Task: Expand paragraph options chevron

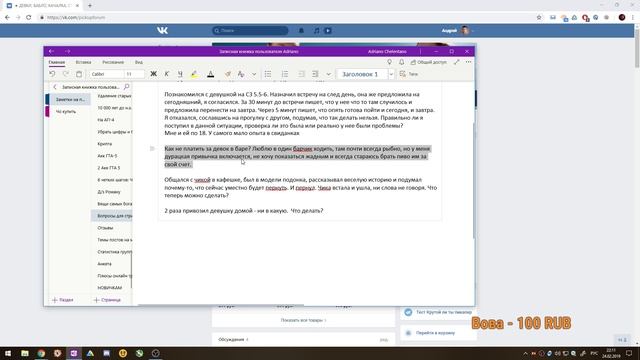Action: (x=328, y=74)
